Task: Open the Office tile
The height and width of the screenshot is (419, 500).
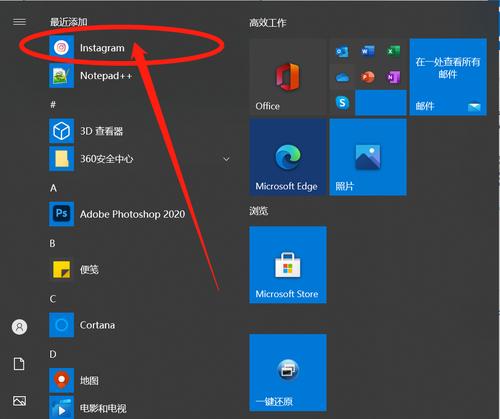Action: point(288,77)
